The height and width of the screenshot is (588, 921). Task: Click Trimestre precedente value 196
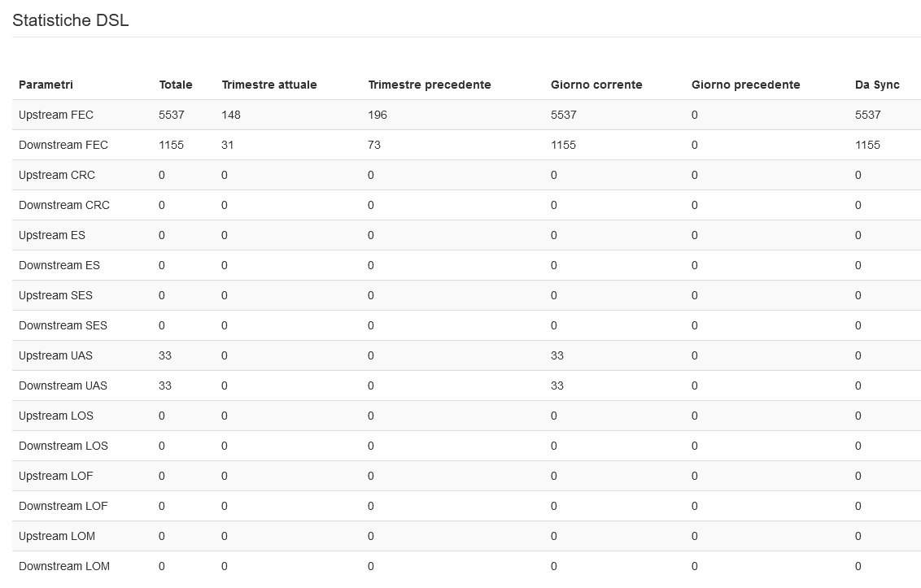coord(378,115)
